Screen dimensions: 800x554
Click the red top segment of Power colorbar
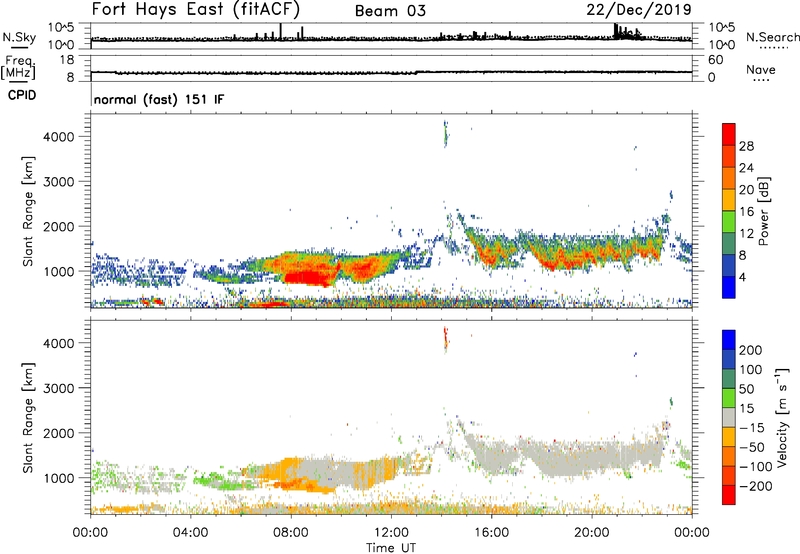click(729, 135)
